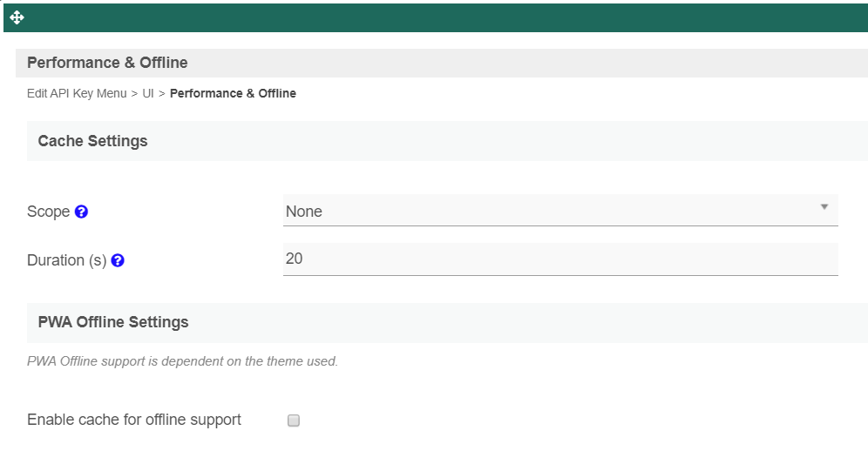Click the move handle icon in green bar
The image size is (868, 471).
coord(17,17)
